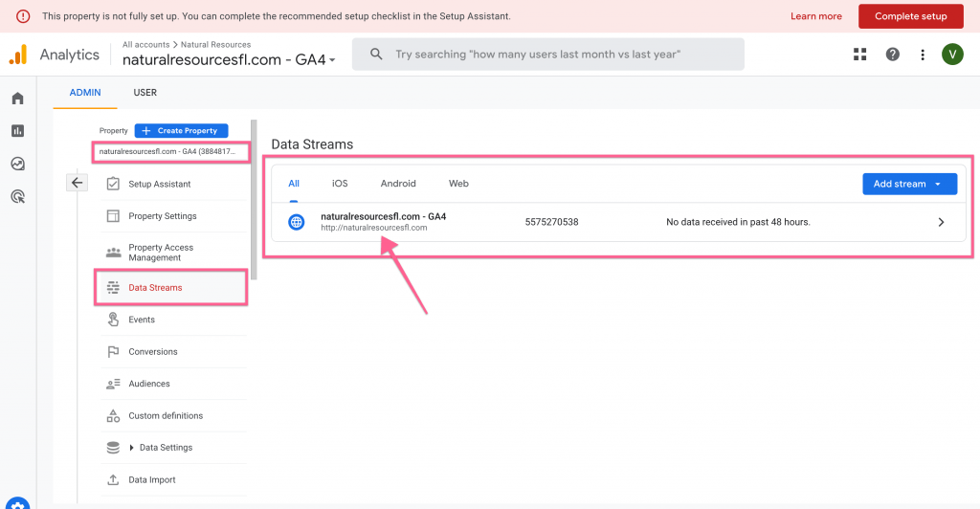This screenshot has height=509, width=980.
Task: Click the Setup Assistant checklist icon
Action: point(113,184)
